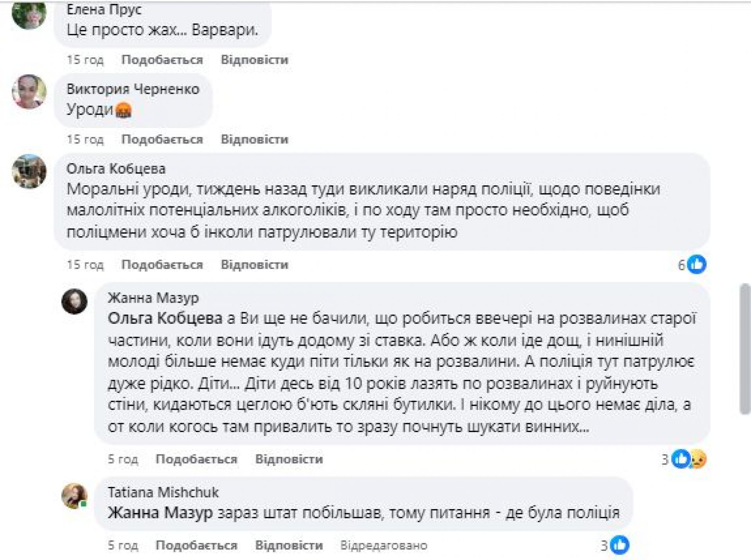Click Елена Прус profile avatar
Image resolution: width=751 pixels, height=560 pixels.
pos(29,13)
